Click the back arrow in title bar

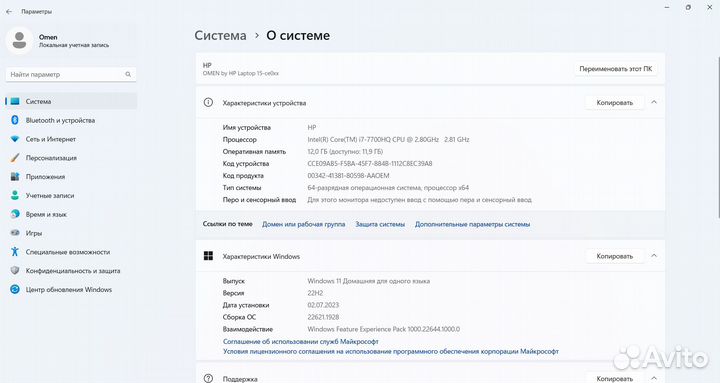pyautogui.click(x=9, y=11)
